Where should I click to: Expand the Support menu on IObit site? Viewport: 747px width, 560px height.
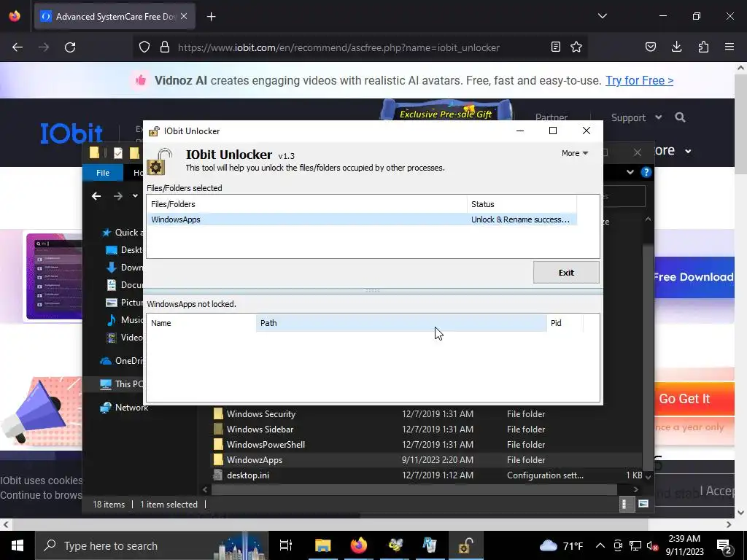636,117
